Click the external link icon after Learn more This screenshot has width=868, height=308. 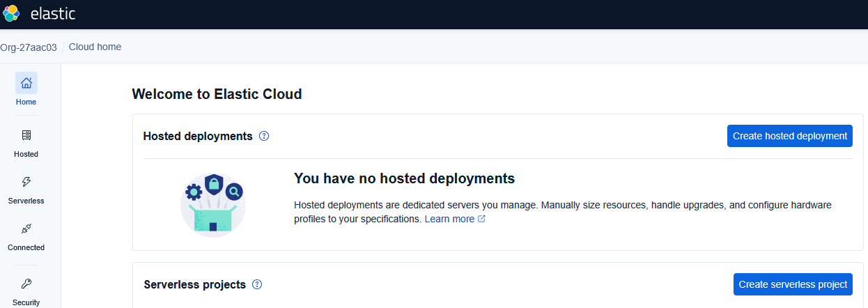[x=481, y=219]
